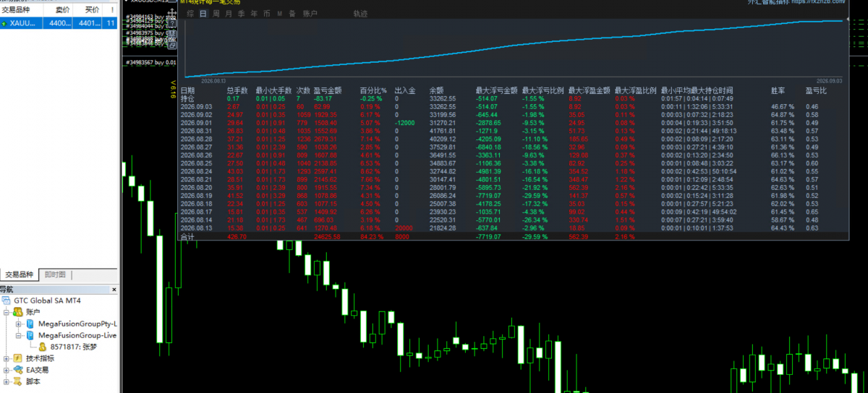Switch to the 即时图 tick chart tab
The image size is (868, 393).
click(x=55, y=275)
